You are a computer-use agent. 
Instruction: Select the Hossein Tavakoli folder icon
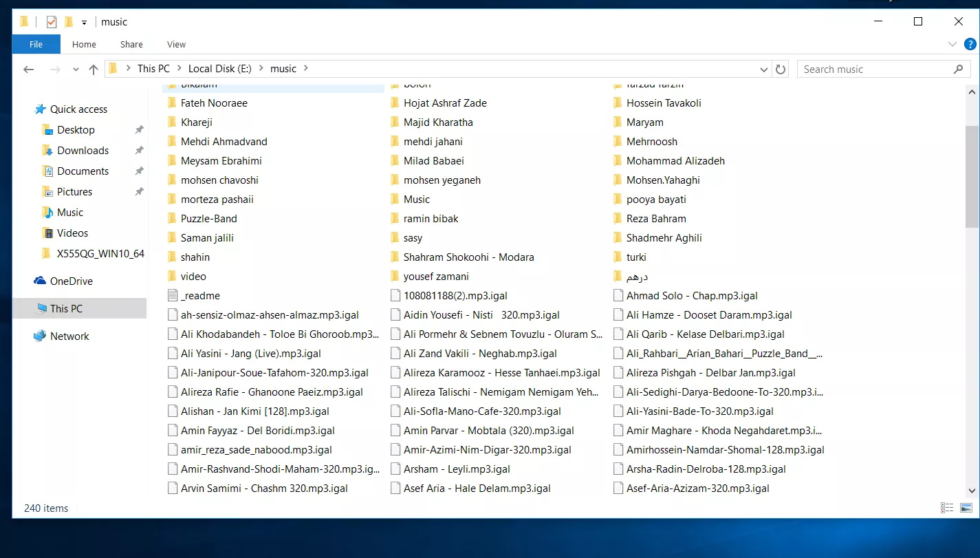pyautogui.click(x=618, y=103)
